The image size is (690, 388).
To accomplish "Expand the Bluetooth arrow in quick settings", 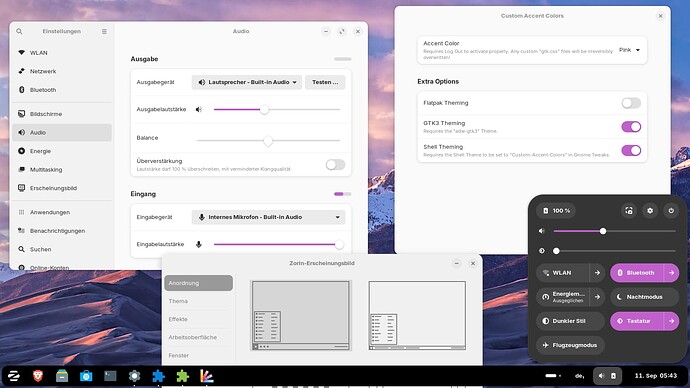I will click(x=671, y=273).
